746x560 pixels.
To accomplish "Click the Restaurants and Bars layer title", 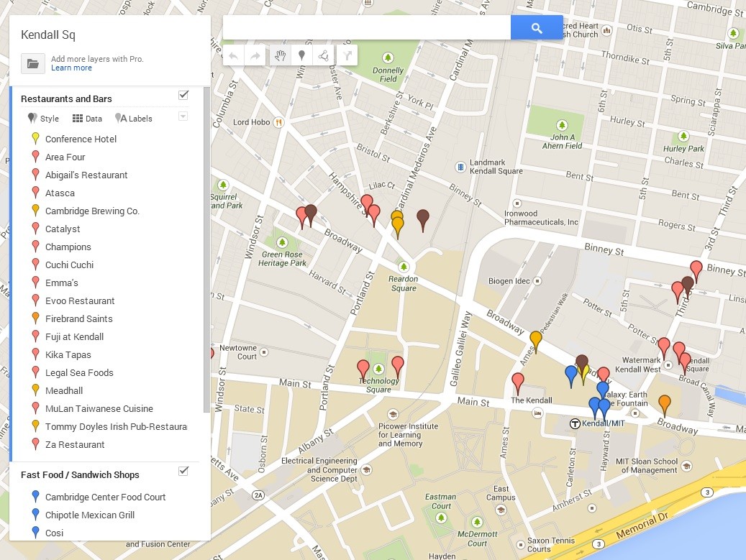I will click(x=67, y=99).
